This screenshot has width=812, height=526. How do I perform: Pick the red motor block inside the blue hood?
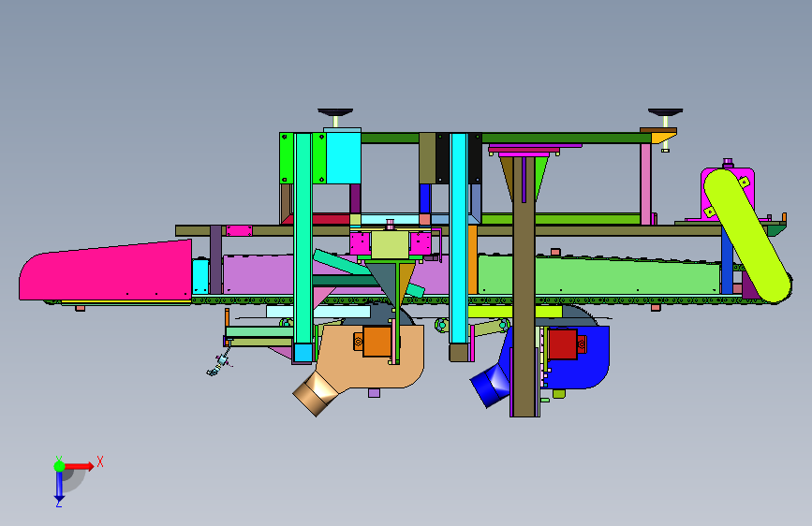tap(562, 344)
